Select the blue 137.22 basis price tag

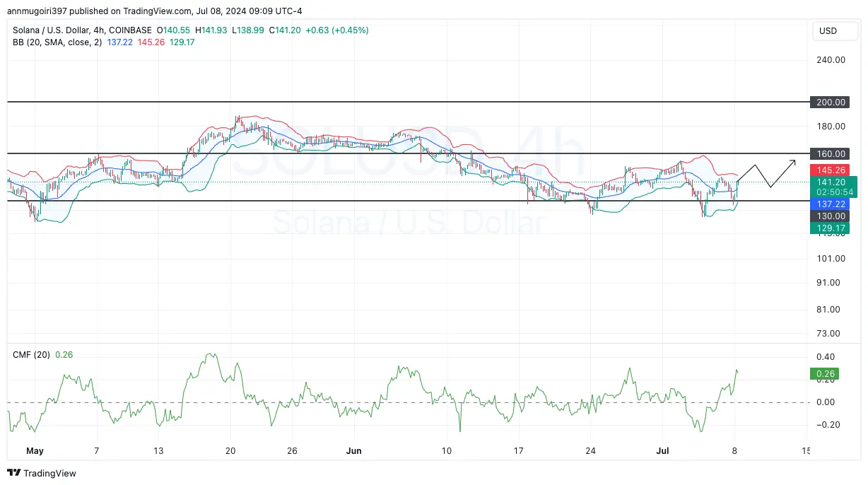(830, 204)
